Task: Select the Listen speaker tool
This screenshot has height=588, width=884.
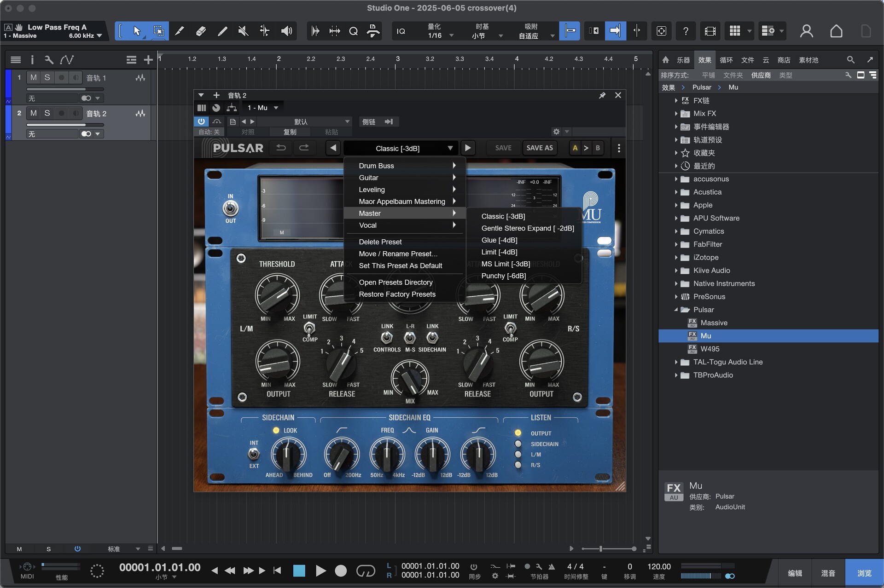Action: click(x=286, y=31)
